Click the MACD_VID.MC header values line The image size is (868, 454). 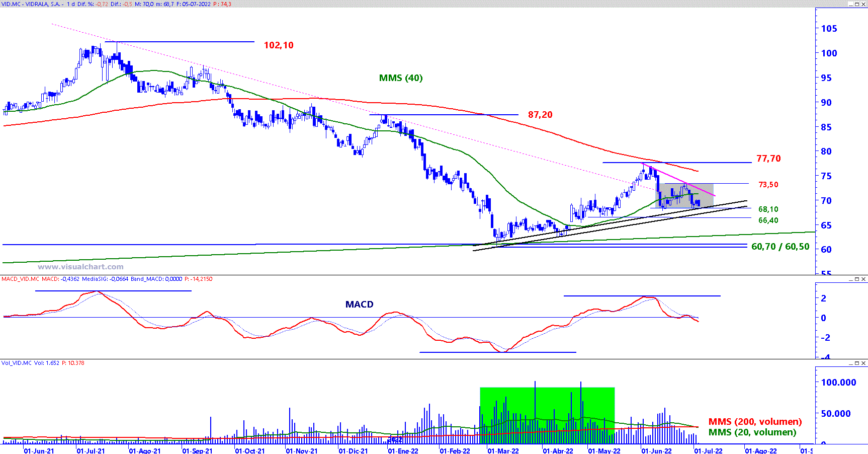point(107,279)
